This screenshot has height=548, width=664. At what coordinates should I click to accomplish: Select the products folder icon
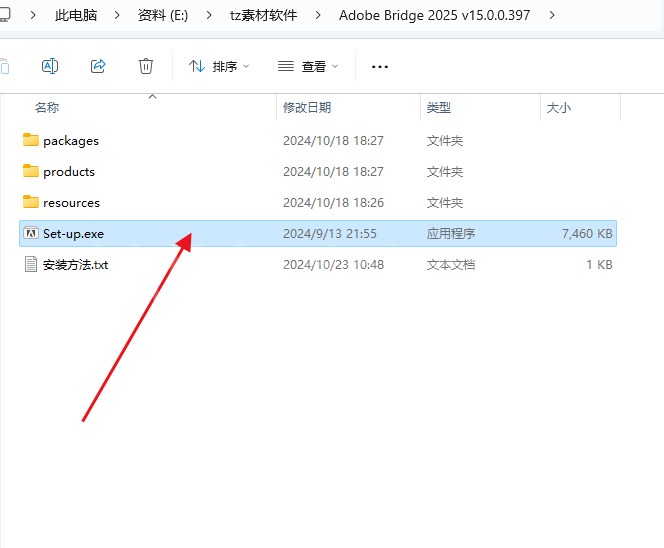(30, 171)
